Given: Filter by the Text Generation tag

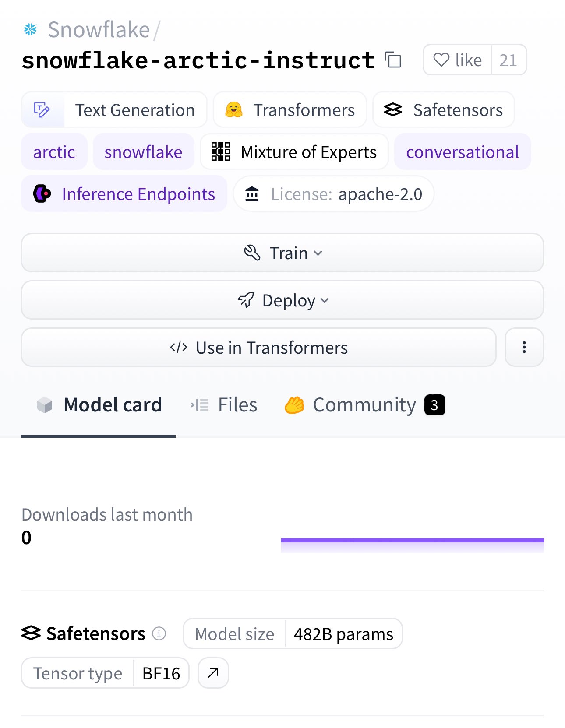Looking at the screenshot, I should tap(114, 110).
